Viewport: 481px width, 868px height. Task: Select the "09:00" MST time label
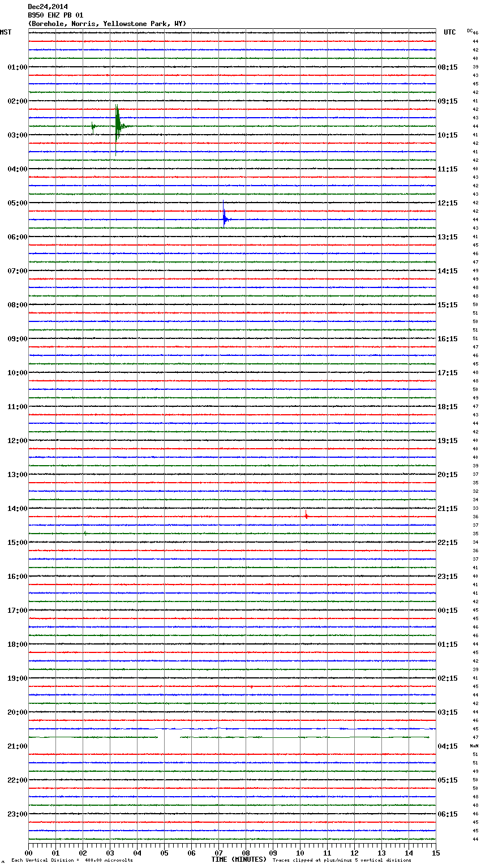pyautogui.click(x=18, y=339)
